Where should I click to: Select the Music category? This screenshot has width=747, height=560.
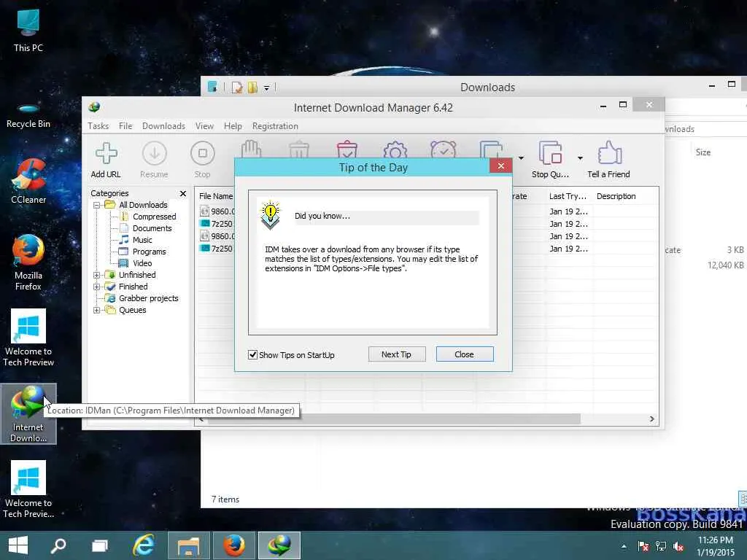pyautogui.click(x=136, y=239)
